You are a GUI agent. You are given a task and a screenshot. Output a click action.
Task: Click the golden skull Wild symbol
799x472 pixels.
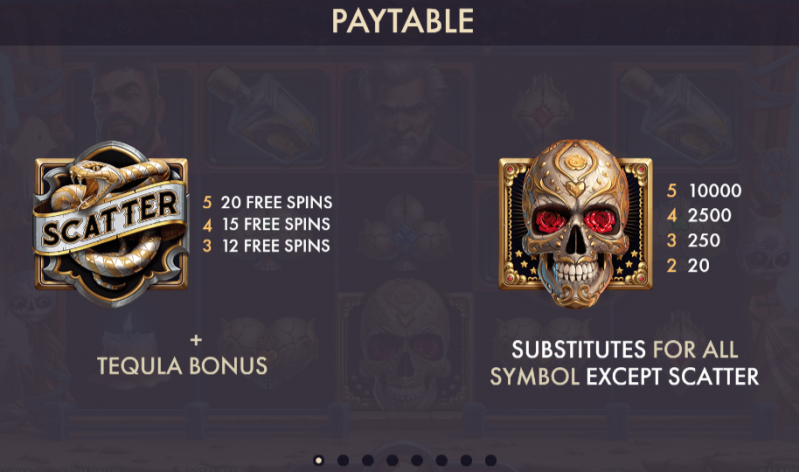coord(575,223)
